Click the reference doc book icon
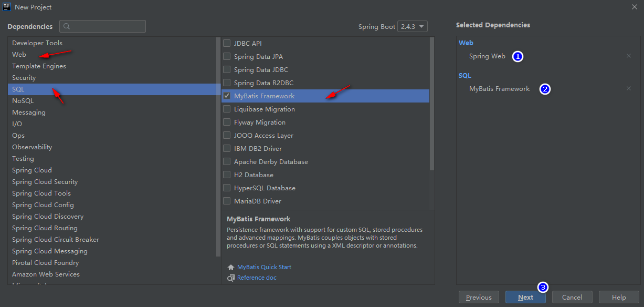Image resolution: width=644 pixels, height=307 pixels. point(231,278)
